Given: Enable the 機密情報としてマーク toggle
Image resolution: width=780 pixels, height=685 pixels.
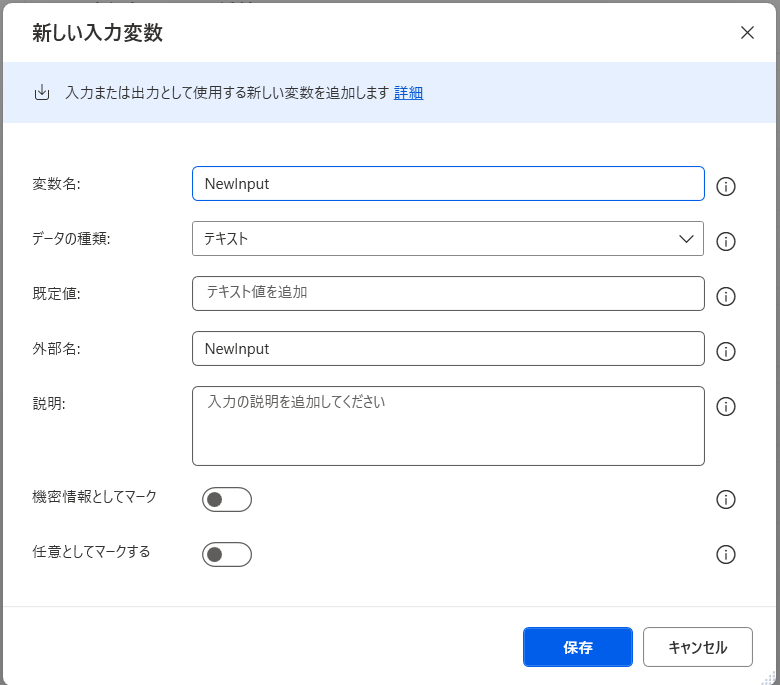Looking at the screenshot, I should 227,500.
